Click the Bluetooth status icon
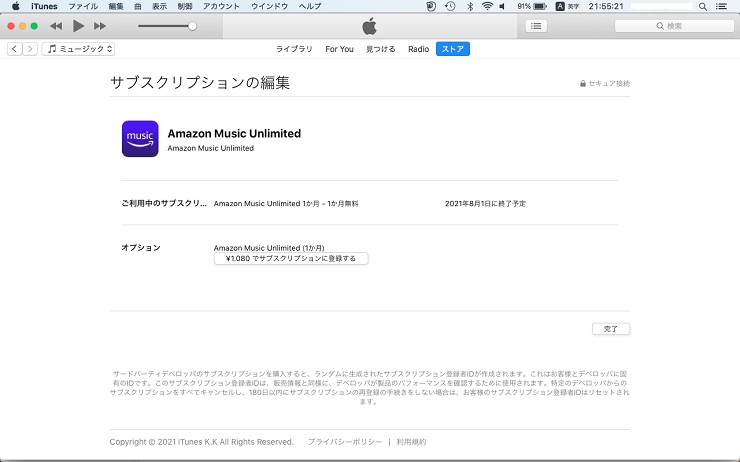The width and height of the screenshot is (740, 462). 470,6
